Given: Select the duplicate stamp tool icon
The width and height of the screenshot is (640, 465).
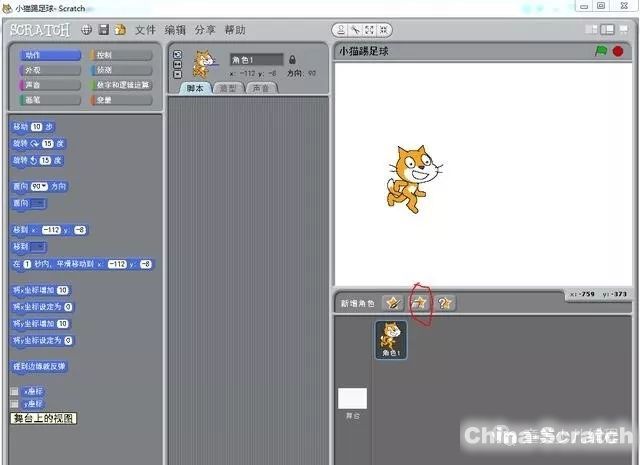Looking at the screenshot, I should 341,30.
